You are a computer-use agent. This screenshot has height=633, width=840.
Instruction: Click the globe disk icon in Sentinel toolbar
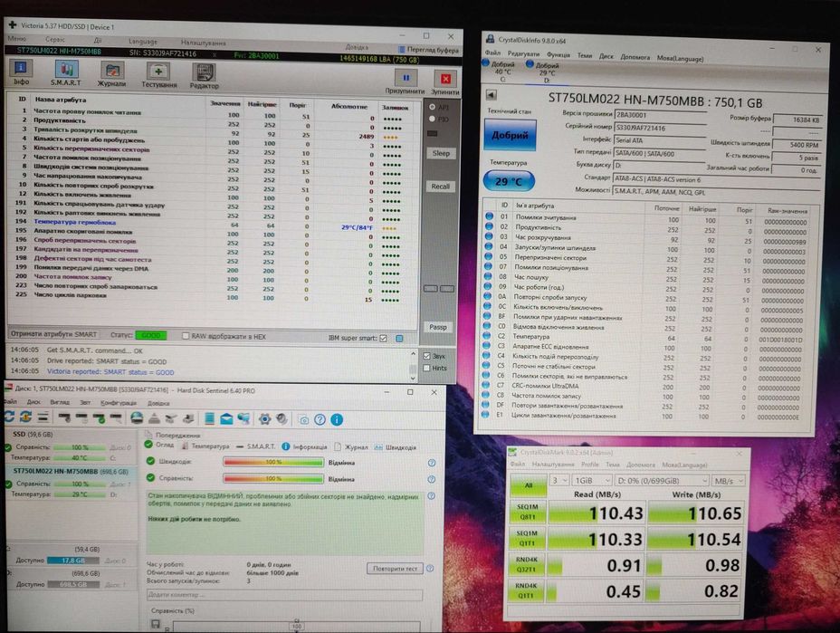pos(138,417)
